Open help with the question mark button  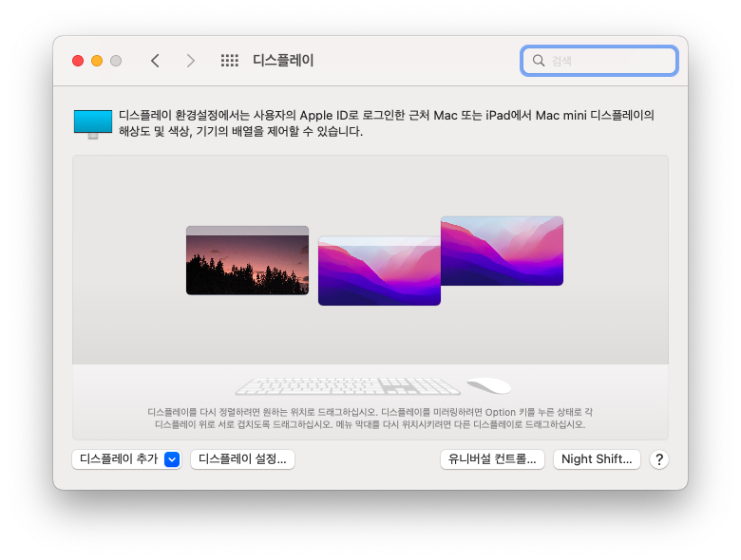tap(658, 459)
